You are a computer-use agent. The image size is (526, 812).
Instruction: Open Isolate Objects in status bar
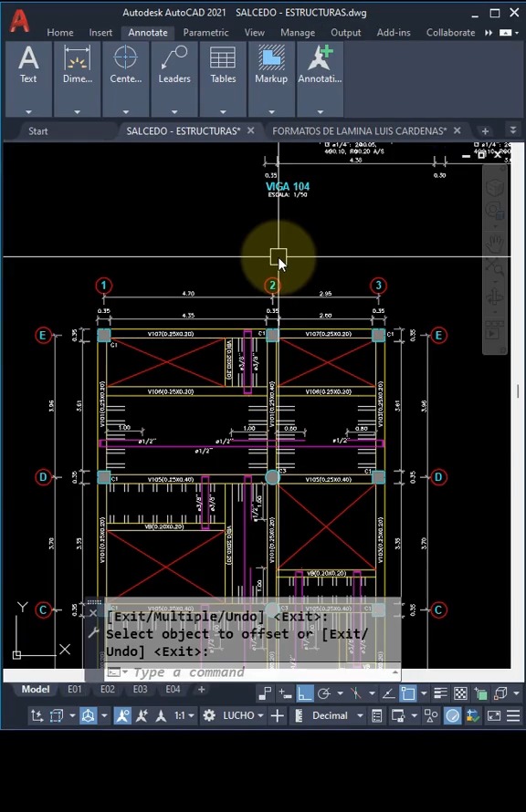431,715
